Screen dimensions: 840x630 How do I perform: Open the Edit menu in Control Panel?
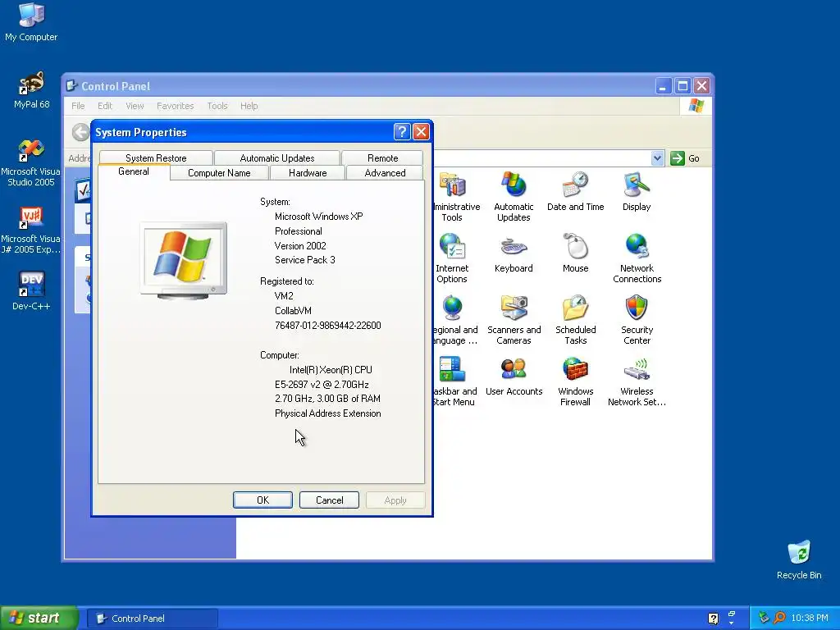click(105, 106)
